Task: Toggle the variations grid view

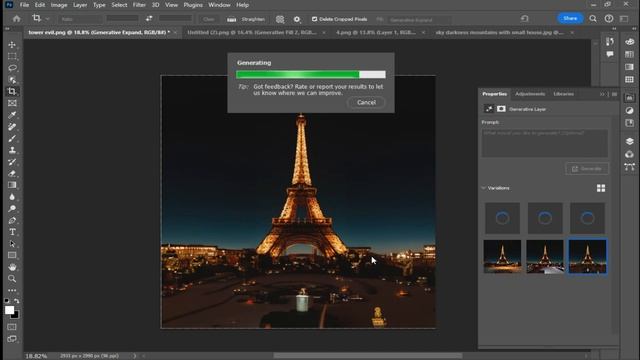Action: pyautogui.click(x=601, y=188)
